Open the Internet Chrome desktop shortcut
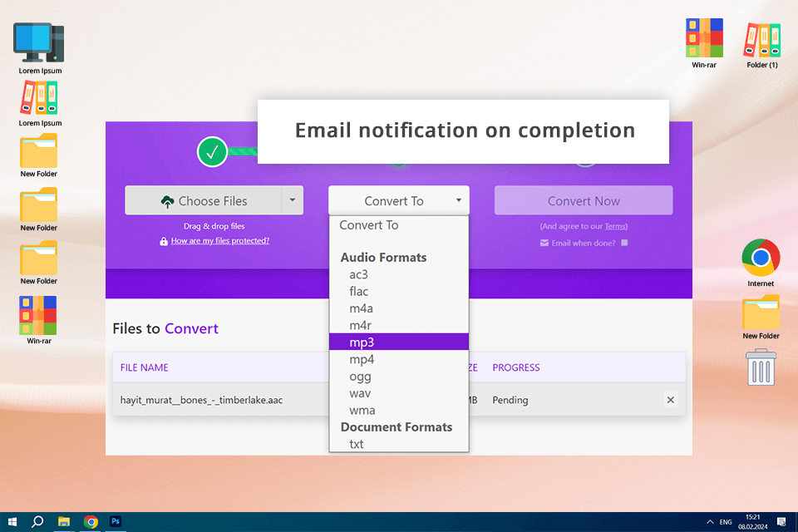 pos(761,263)
